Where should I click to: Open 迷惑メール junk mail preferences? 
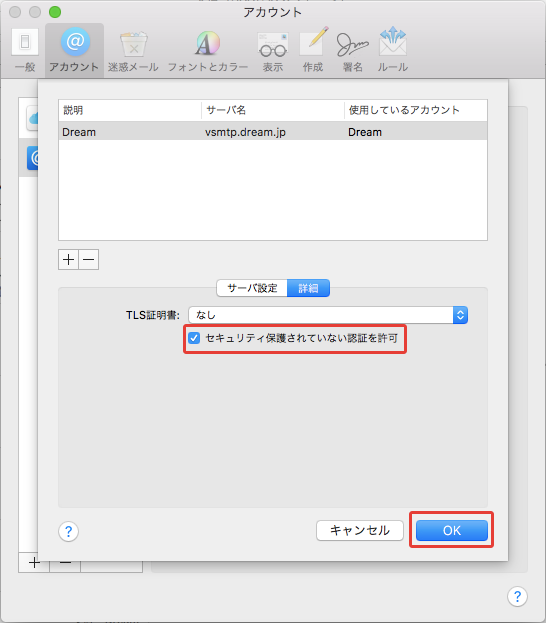coord(133,50)
